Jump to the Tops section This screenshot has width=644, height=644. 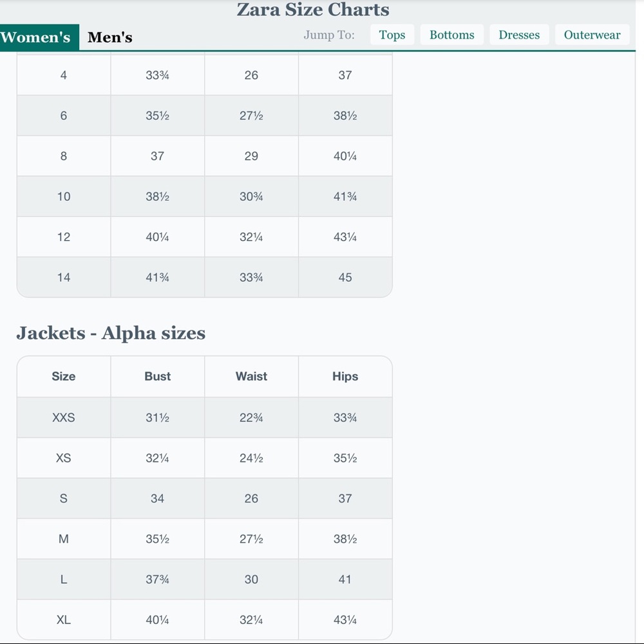(x=392, y=35)
